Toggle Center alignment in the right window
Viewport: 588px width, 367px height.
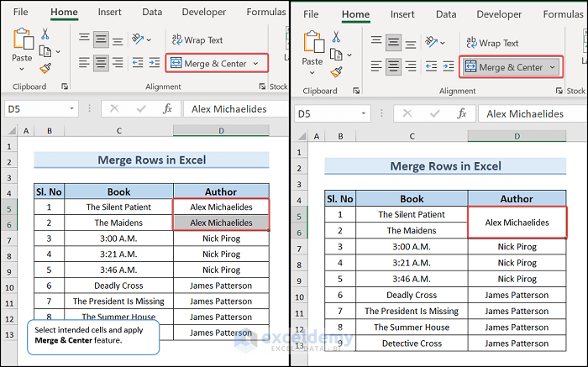coord(393,66)
